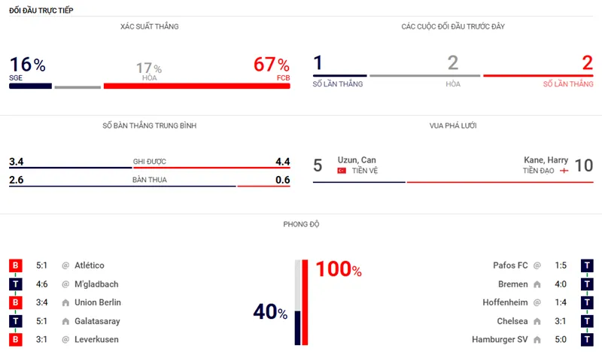Click the win badge beside M'gladbach

15,284
